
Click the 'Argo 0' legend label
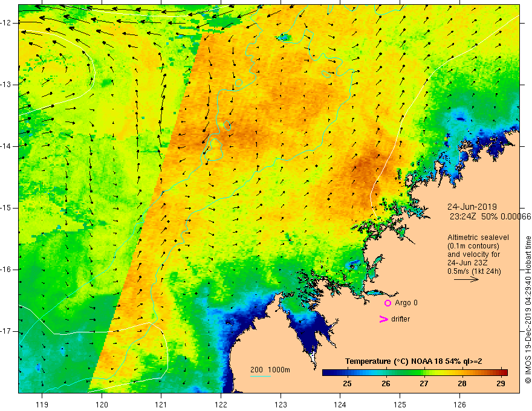pos(406,303)
